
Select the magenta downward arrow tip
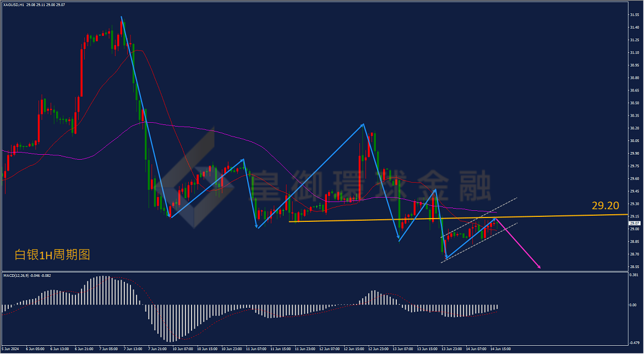pyautogui.click(x=539, y=268)
